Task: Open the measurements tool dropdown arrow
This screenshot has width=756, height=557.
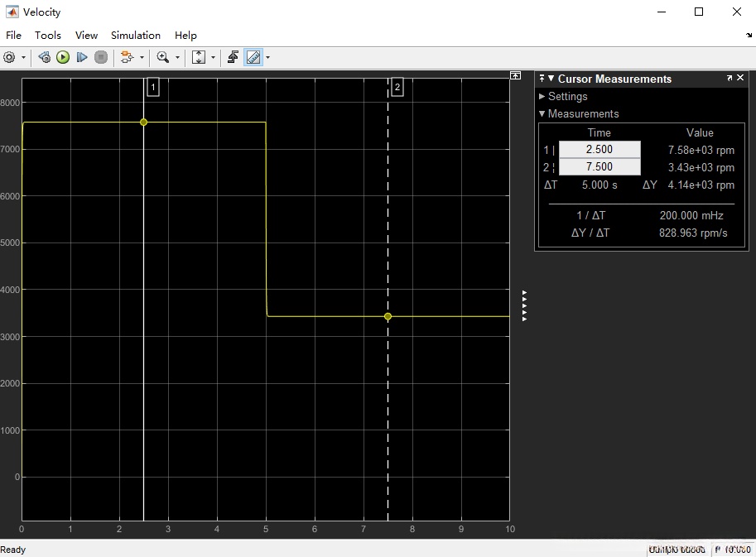Action: point(267,58)
